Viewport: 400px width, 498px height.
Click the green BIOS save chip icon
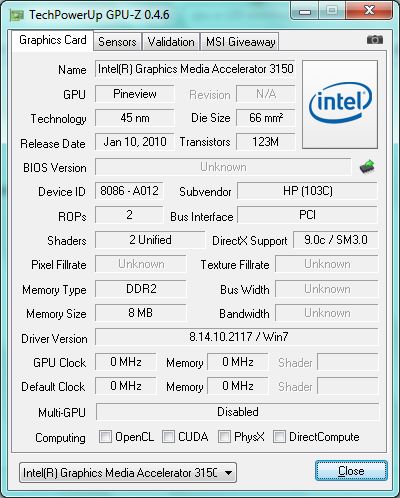pyautogui.click(x=367, y=166)
